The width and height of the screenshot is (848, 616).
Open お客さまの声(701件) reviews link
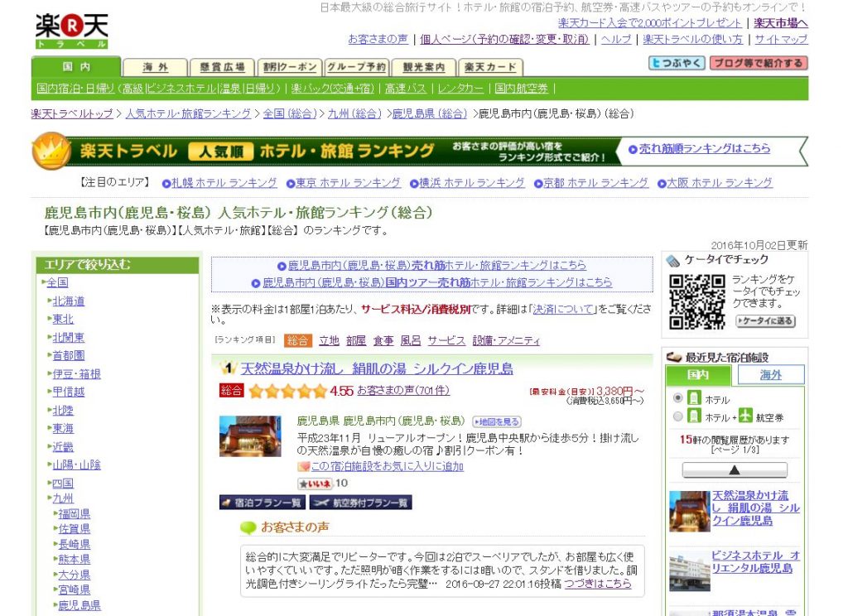pyautogui.click(x=403, y=390)
